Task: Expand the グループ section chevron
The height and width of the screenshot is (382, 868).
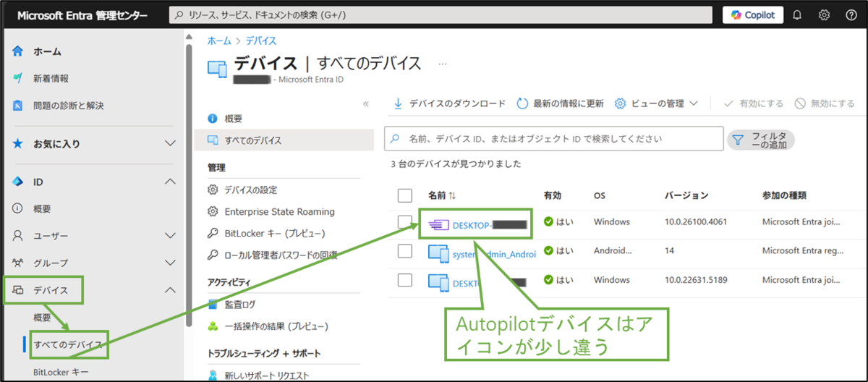Action: pyautogui.click(x=170, y=263)
